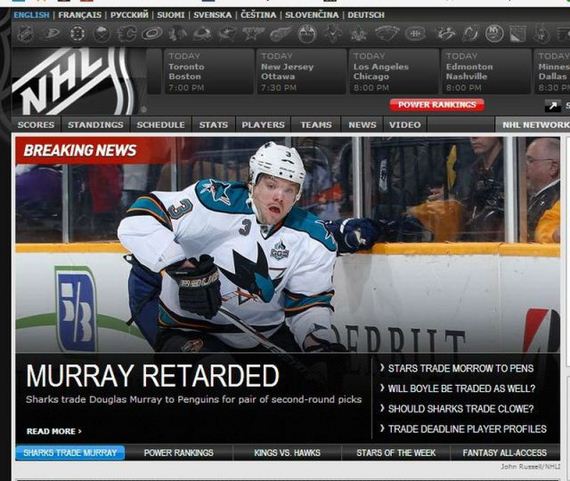Screen dimensions: 570x481
Task: Open the Scores menu
Action: [x=36, y=125]
